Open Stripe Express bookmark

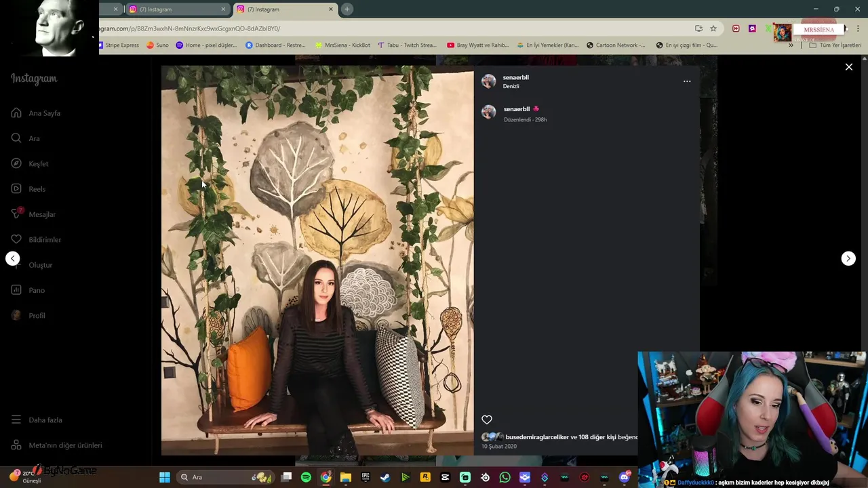click(x=119, y=45)
